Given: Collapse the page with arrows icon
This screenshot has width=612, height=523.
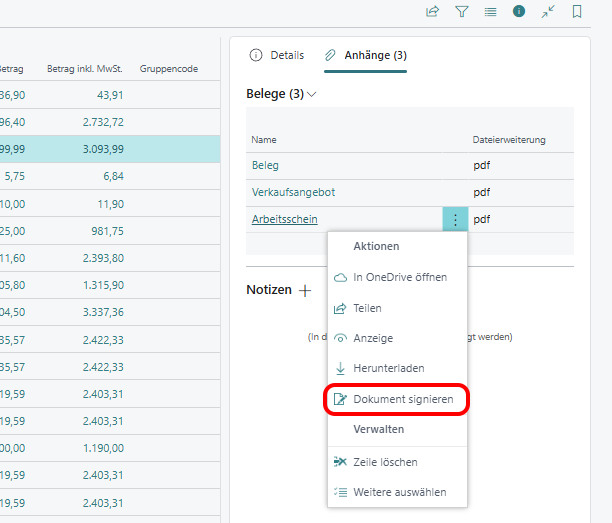Looking at the screenshot, I should [x=548, y=12].
